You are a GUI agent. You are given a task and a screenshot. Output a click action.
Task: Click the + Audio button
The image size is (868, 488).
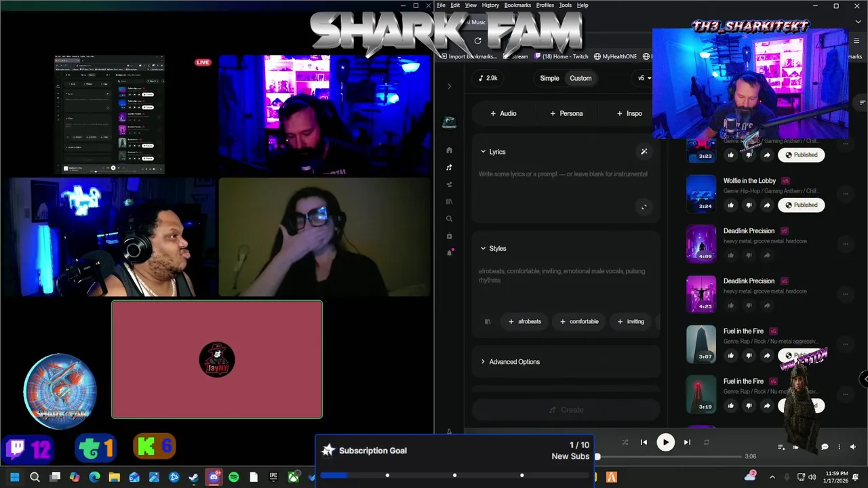click(503, 113)
